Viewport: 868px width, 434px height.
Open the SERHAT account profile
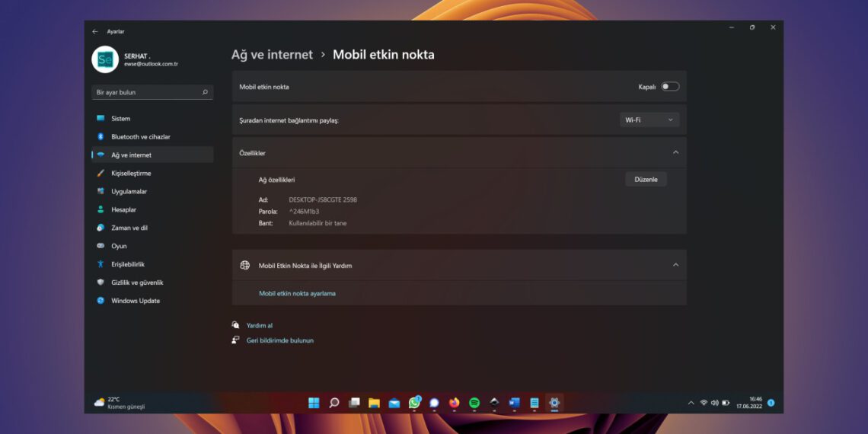click(136, 60)
